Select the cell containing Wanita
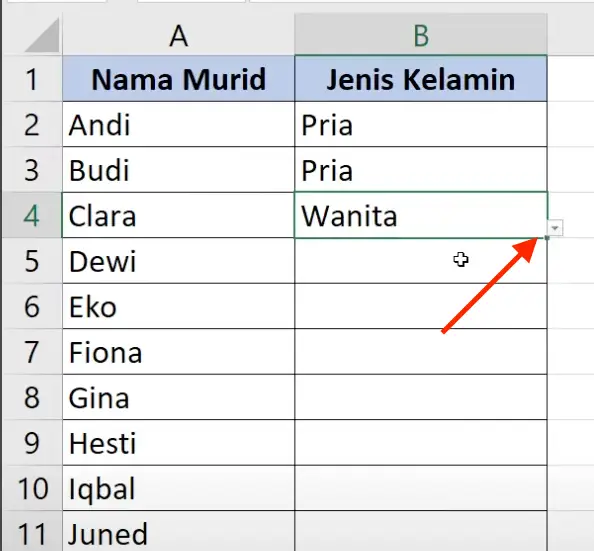The width and height of the screenshot is (594, 551). [x=420, y=215]
